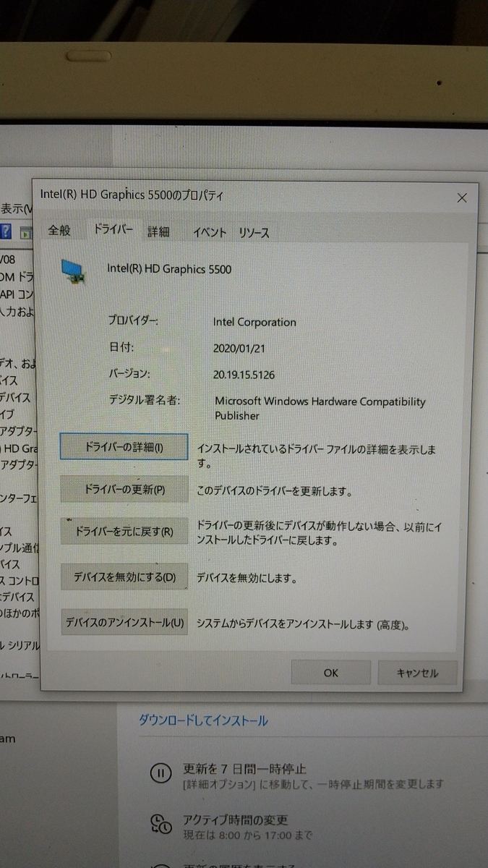Open アクティブ時間の変更 setting
Viewport: 488px width, 868px height.
pos(236,820)
